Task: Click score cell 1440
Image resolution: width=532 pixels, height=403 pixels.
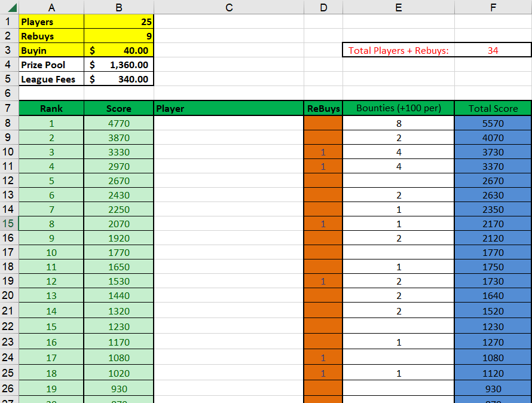Action: [119, 295]
